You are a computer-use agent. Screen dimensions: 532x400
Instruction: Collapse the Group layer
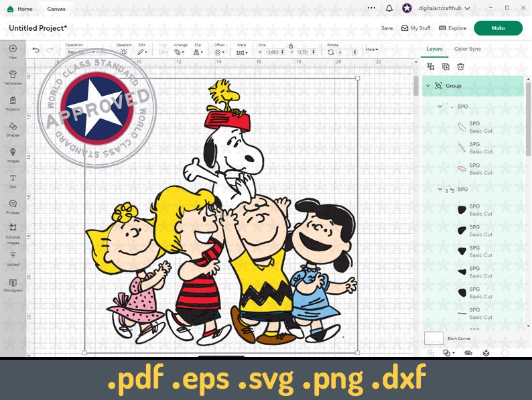tap(428, 86)
